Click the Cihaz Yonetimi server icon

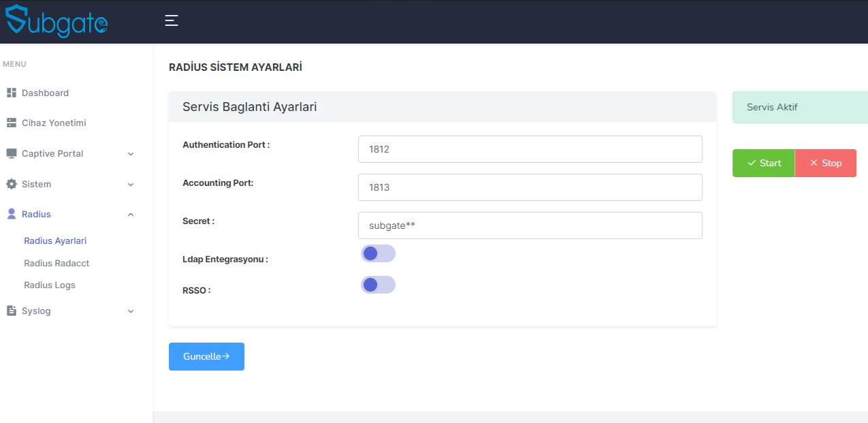click(11, 123)
